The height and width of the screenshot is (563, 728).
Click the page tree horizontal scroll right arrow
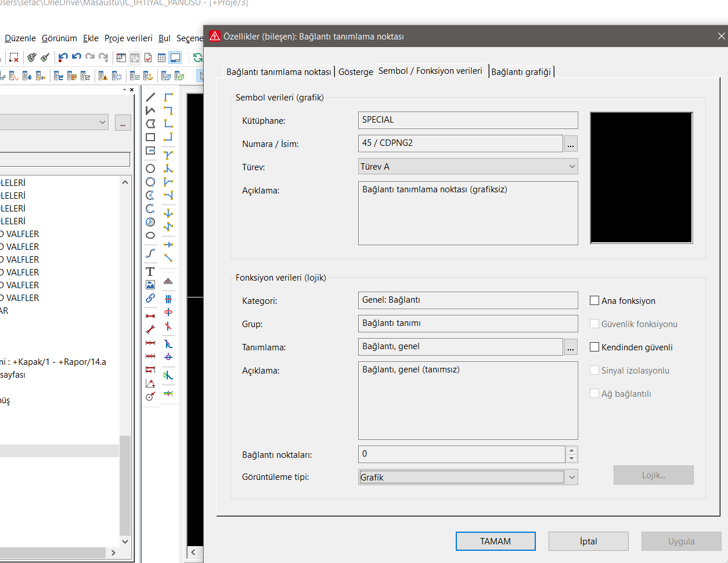click(113, 553)
